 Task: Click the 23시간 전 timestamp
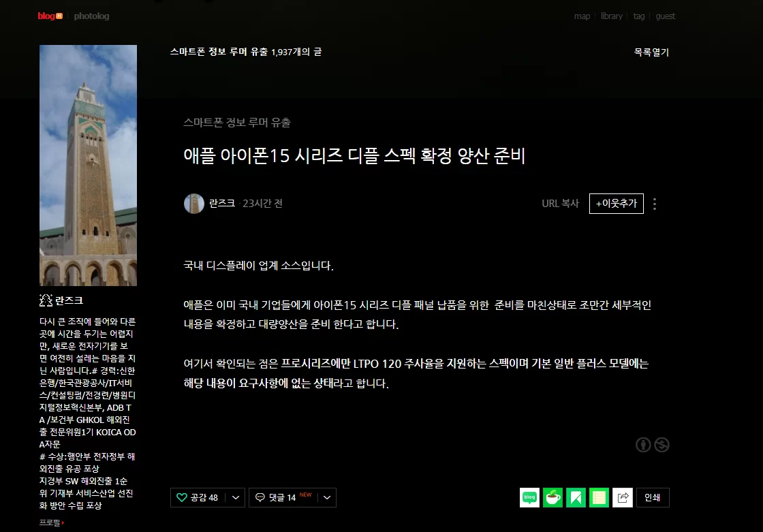tap(263, 204)
